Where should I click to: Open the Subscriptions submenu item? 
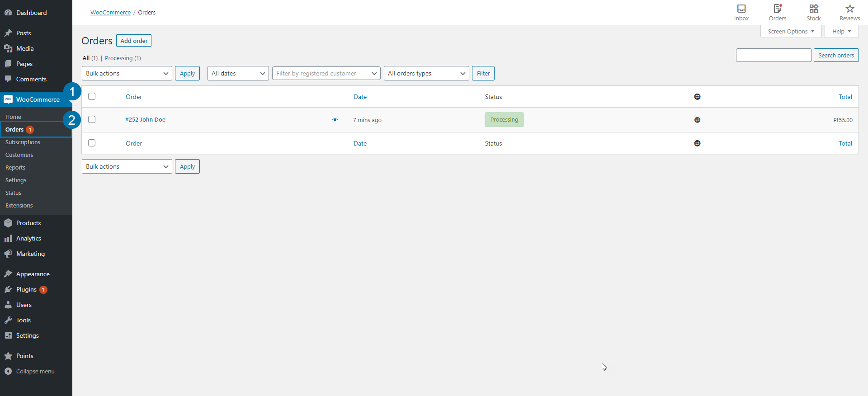[23, 142]
